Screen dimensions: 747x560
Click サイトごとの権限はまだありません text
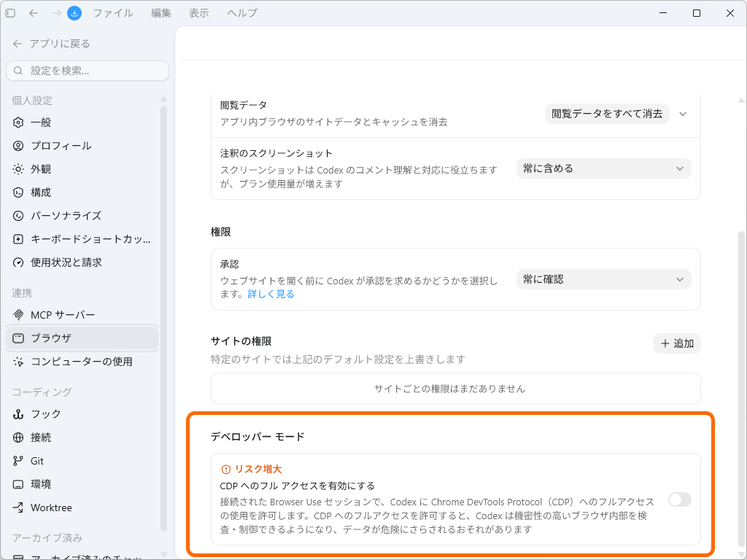(x=449, y=389)
